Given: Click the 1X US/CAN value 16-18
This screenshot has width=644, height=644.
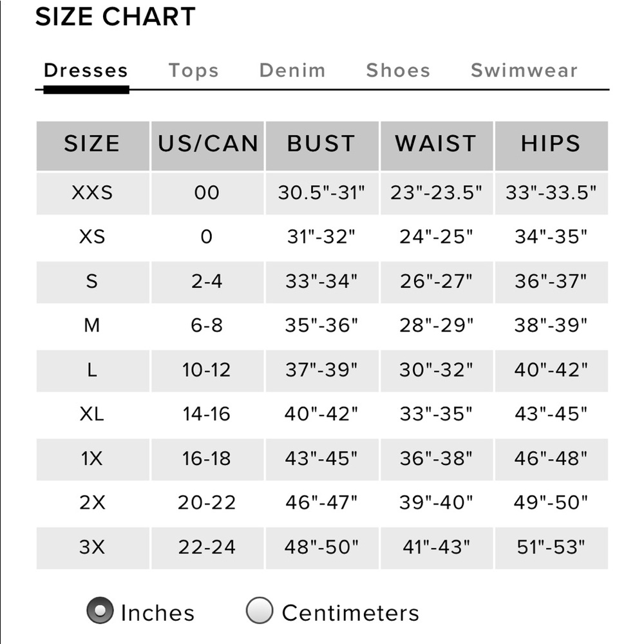Looking at the screenshot, I should tap(207, 459).
